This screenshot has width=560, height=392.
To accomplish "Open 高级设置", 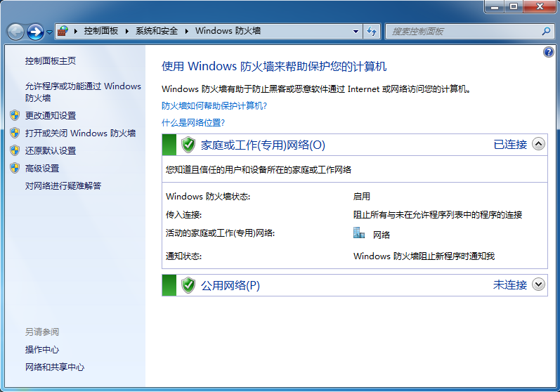I will [41, 168].
